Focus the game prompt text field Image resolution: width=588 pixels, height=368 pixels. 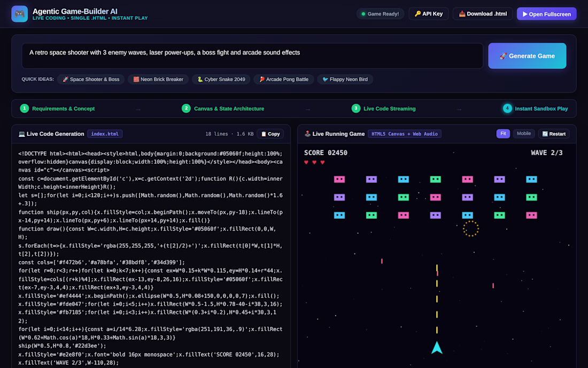pyautogui.click(x=252, y=56)
